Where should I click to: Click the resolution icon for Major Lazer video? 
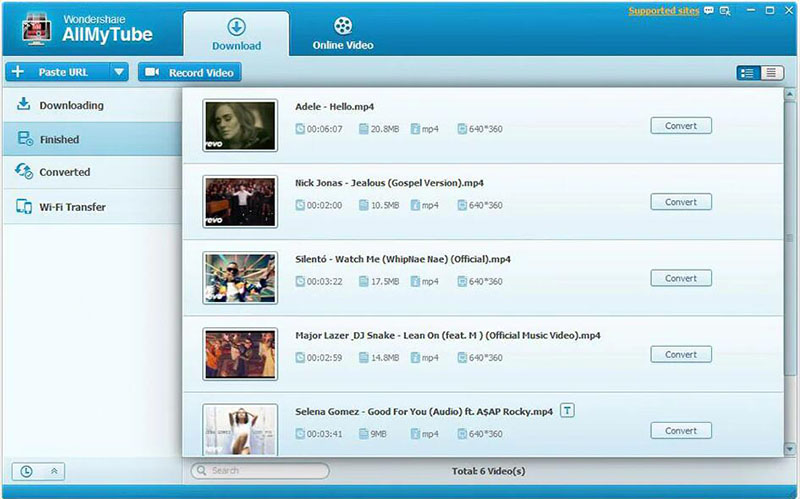pos(462,358)
